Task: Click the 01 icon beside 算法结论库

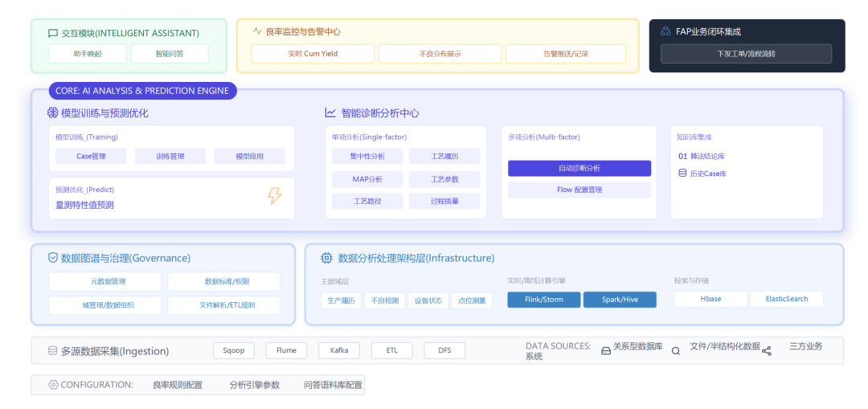Action: (x=682, y=157)
